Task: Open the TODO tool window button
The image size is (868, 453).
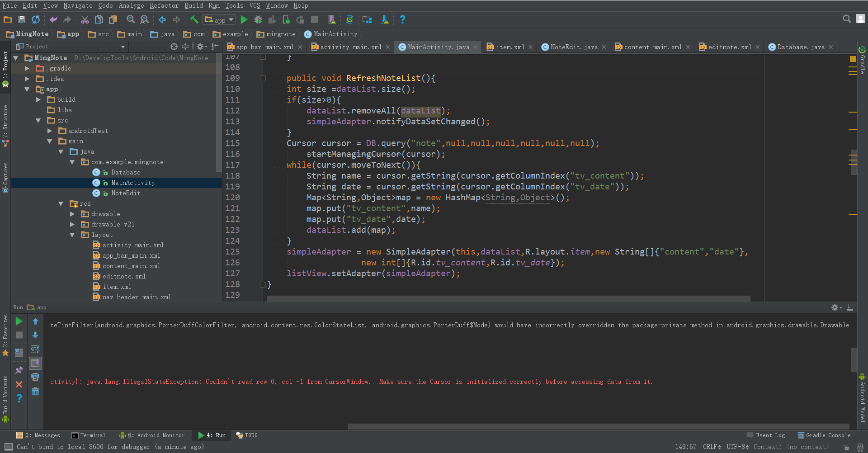Action: pyautogui.click(x=247, y=435)
